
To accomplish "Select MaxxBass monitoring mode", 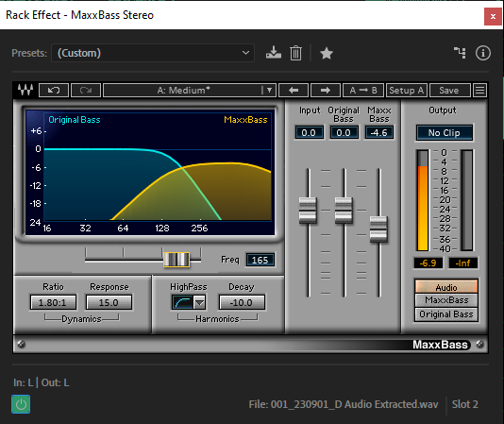I will [446, 300].
